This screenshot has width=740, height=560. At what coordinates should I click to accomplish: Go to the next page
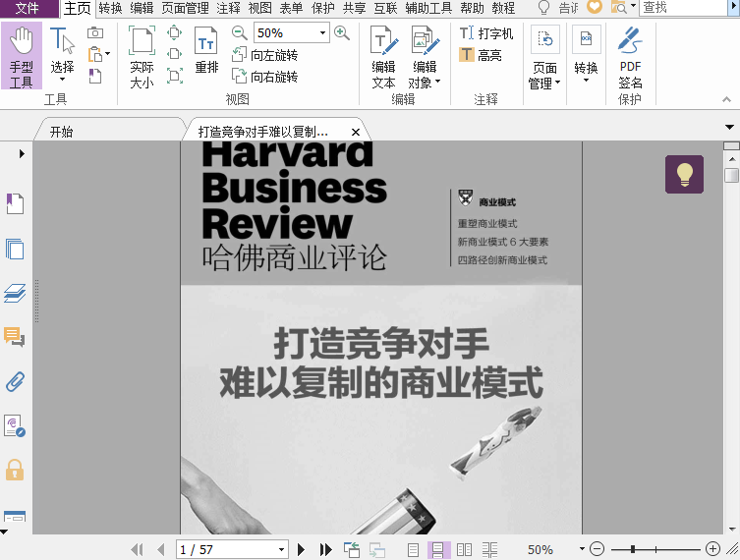pyautogui.click(x=301, y=549)
